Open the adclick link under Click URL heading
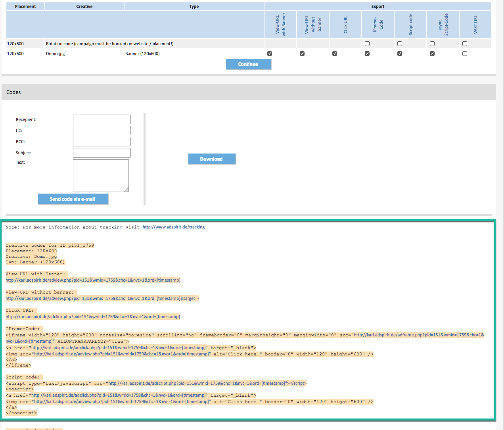 coord(93,317)
